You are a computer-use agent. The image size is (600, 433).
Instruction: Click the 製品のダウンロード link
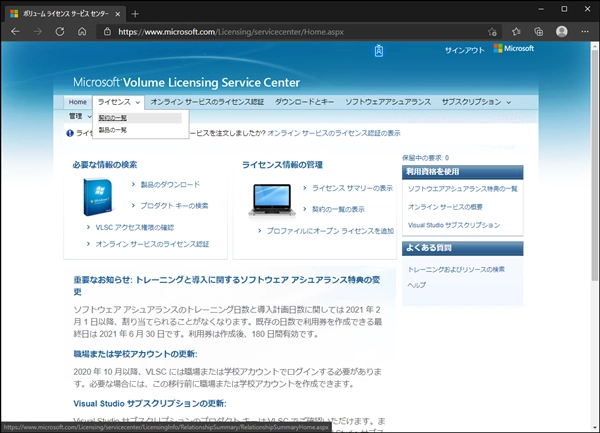(170, 185)
